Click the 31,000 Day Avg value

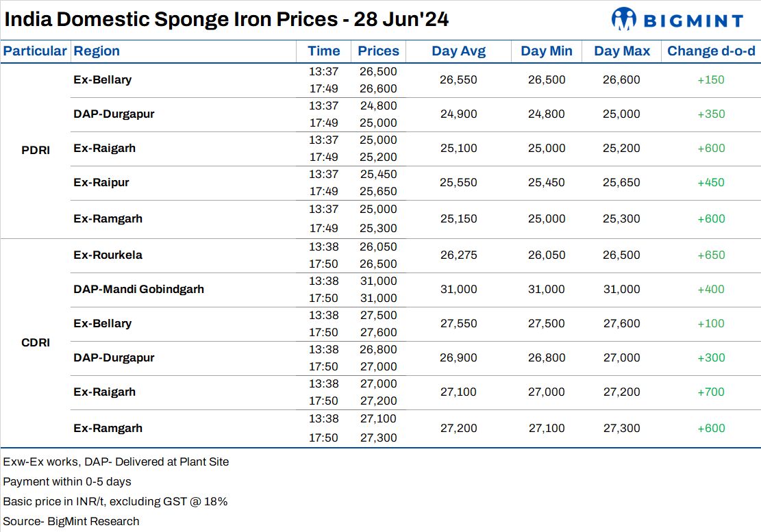(x=458, y=289)
